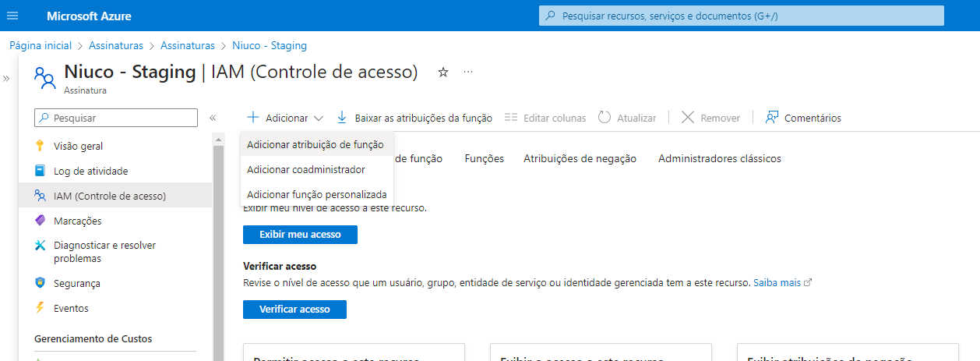Click the X icon of Remover
Viewport: 980px width, 361px height.
tap(688, 118)
